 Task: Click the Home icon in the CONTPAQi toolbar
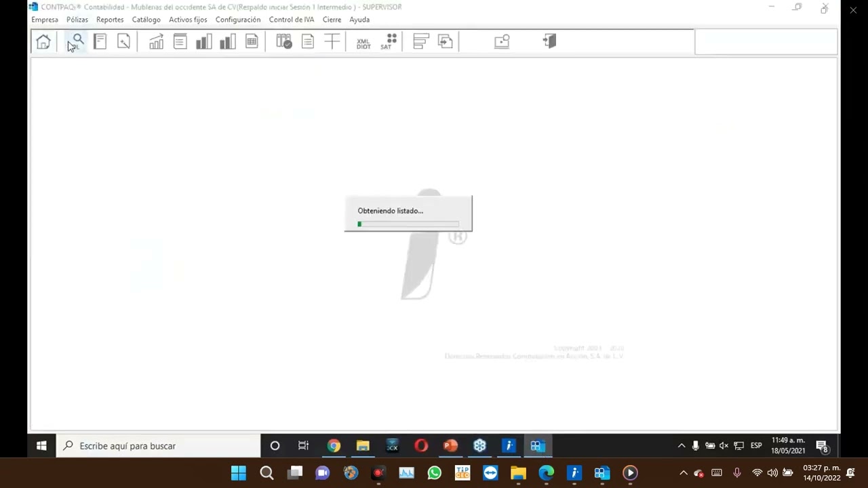43,42
